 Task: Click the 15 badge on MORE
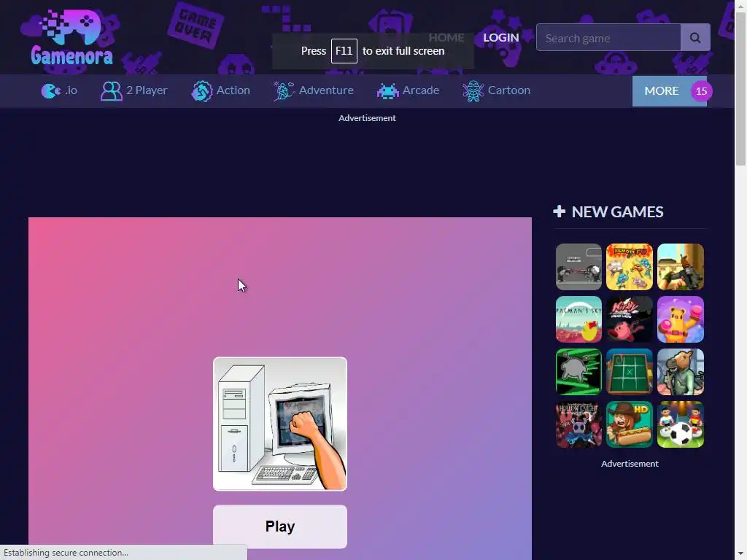(701, 91)
